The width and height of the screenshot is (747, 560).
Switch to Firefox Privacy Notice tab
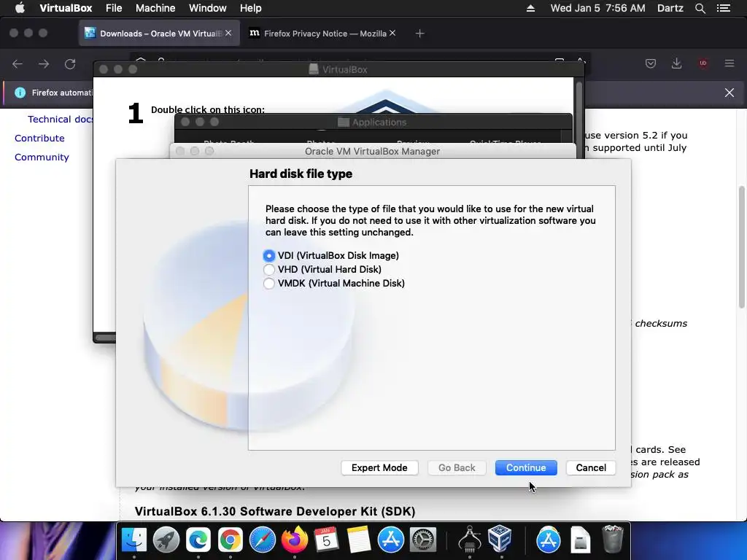click(322, 34)
